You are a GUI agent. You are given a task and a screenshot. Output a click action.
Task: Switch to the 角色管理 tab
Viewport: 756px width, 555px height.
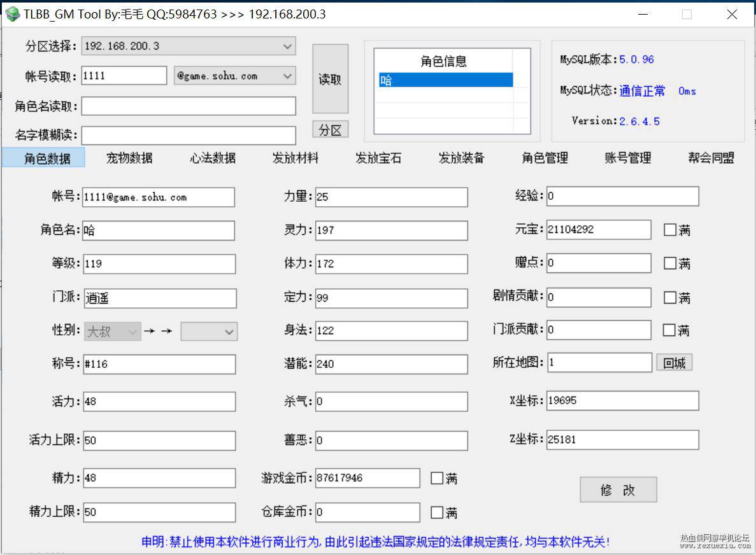pyautogui.click(x=545, y=158)
